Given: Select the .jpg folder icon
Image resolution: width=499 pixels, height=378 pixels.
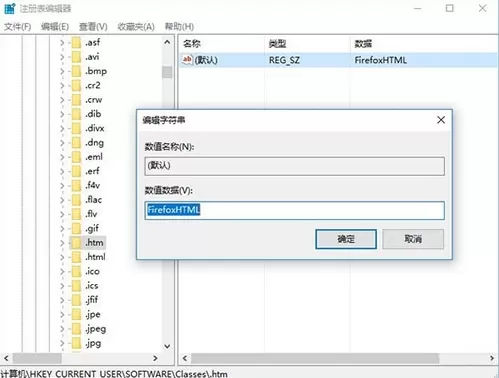Looking at the screenshot, I should pyautogui.click(x=76, y=343).
